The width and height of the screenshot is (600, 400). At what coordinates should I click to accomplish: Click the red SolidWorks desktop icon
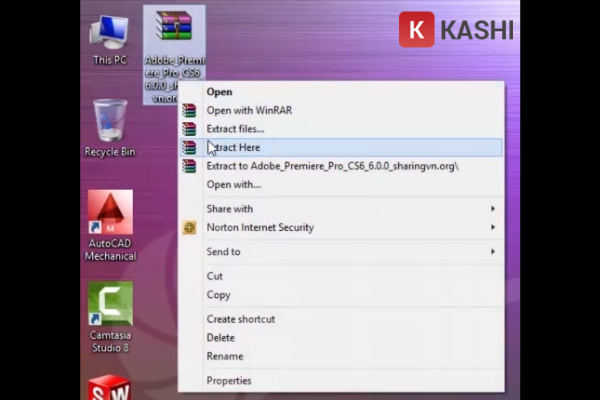coord(109,388)
